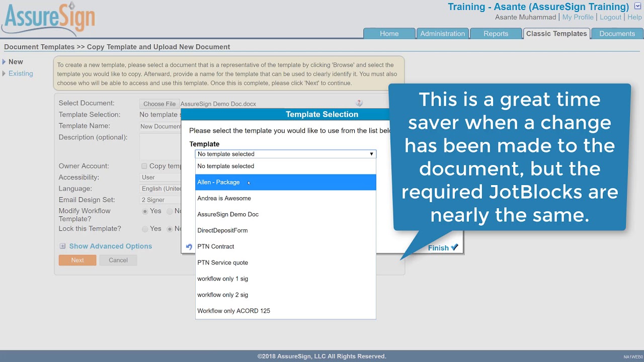Click the Existing sidebar link
The height and width of the screenshot is (362, 644).
click(21, 73)
